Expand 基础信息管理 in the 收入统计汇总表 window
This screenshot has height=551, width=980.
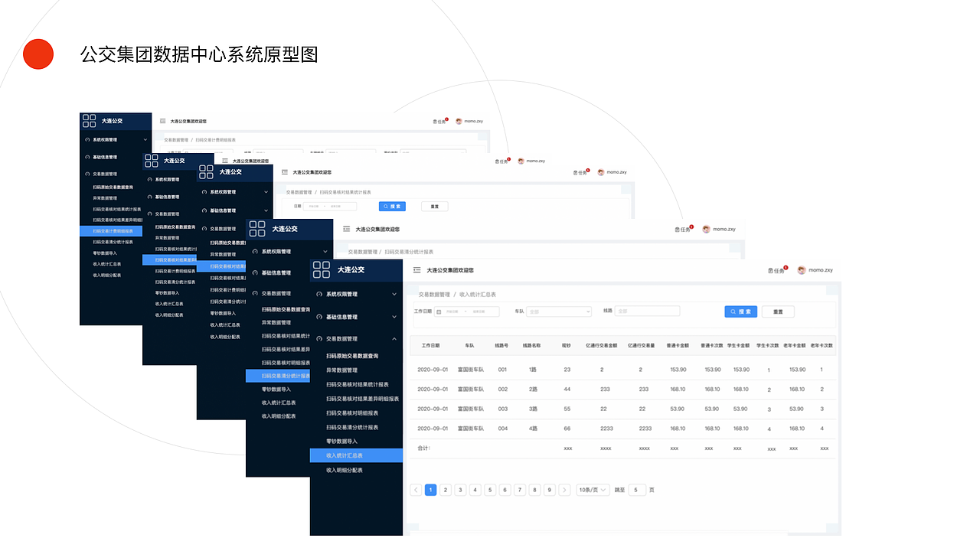point(394,317)
